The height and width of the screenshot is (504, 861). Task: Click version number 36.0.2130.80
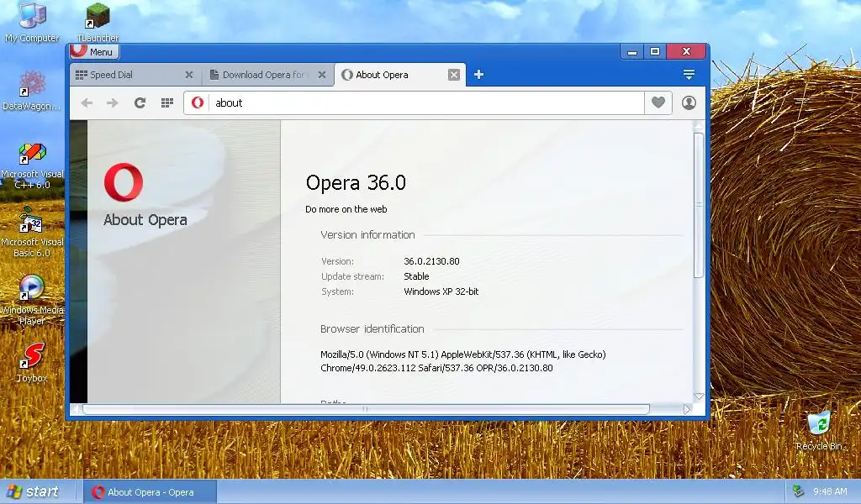tap(431, 261)
